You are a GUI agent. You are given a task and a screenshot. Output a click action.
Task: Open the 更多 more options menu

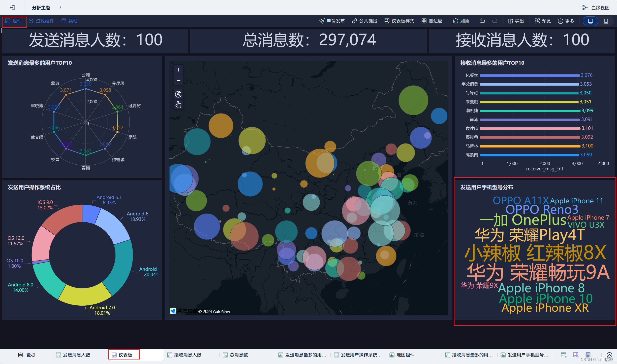[566, 21]
